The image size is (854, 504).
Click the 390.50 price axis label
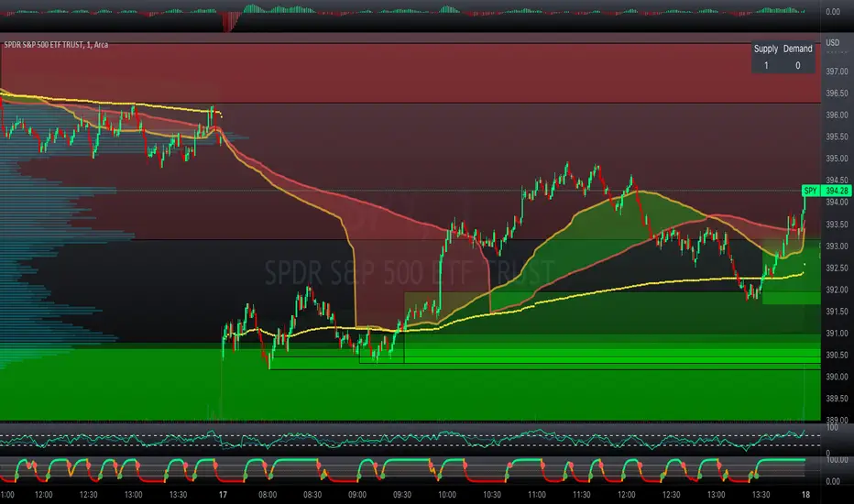tap(837, 356)
